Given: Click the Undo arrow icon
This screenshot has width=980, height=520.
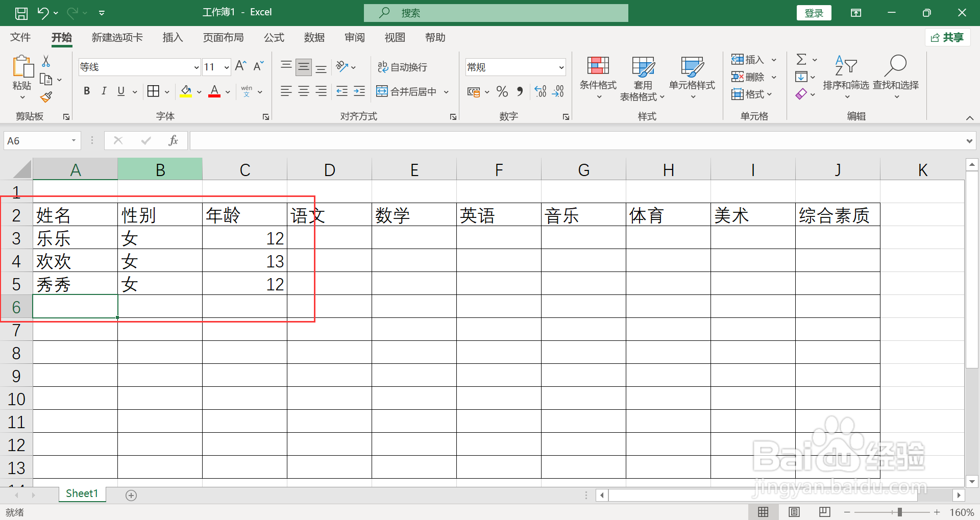Looking at the screenshot, I should (x=43, y=13).
